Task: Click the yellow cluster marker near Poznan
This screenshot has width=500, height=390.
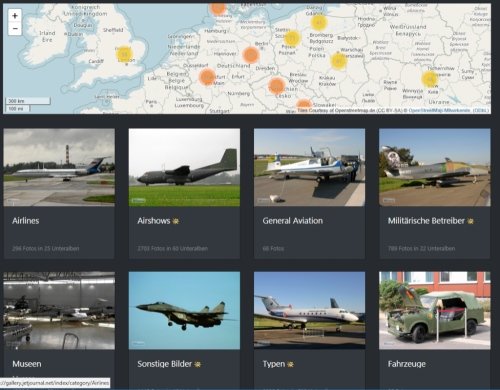Action: [x=292, y=38]
